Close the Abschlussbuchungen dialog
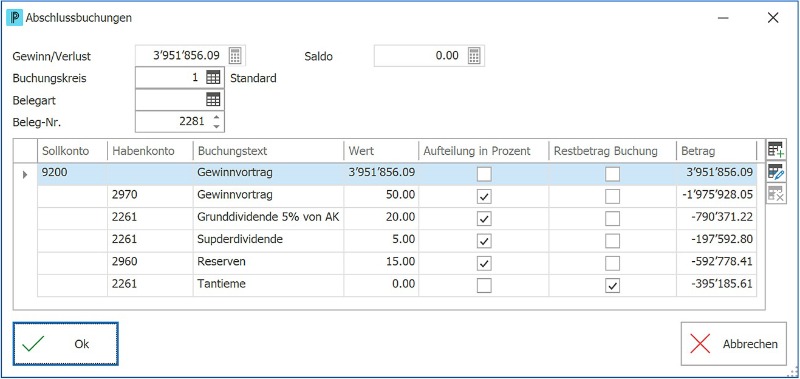800x379 pixels. 773,18
